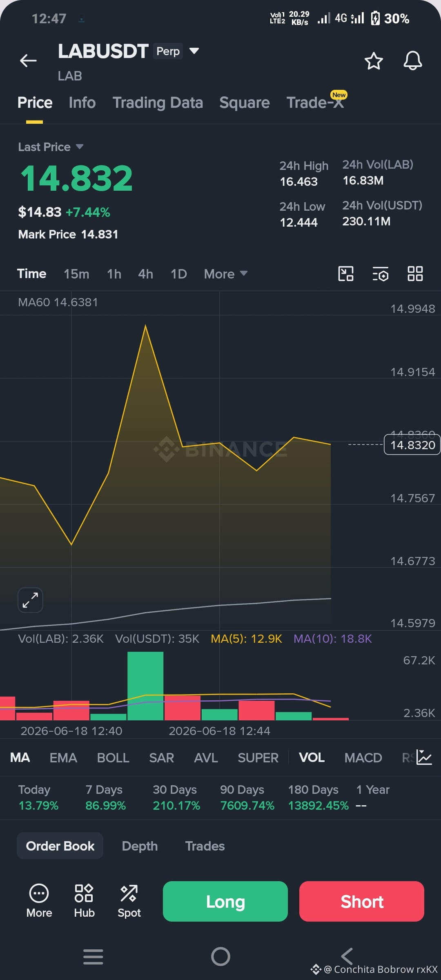Open the Order Book tab
Screen dimensions: 441x980
pyautogui.click(x=60, y=846)
